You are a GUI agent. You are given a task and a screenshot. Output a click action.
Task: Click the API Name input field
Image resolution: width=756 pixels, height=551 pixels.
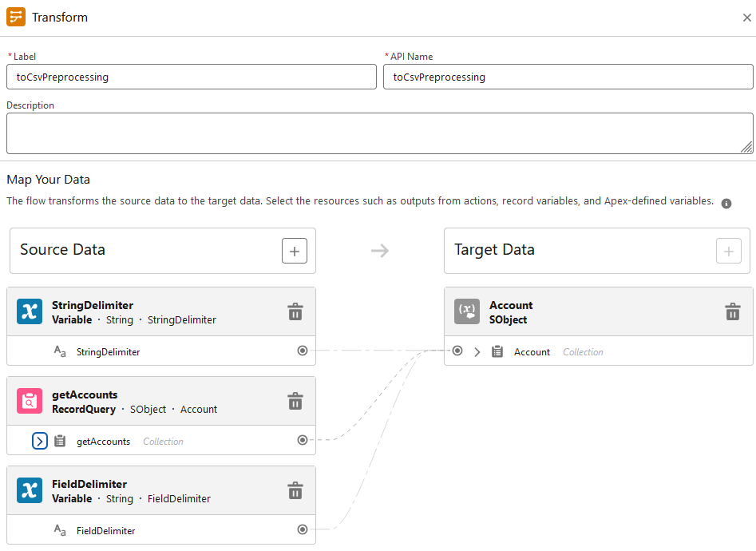(x=568, y=77)
